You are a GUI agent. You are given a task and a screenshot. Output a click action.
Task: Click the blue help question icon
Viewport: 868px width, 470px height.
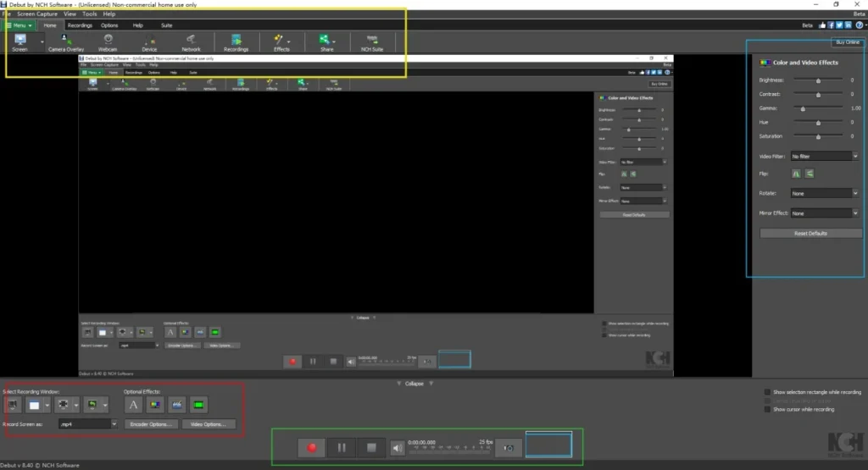coord(860,25)
